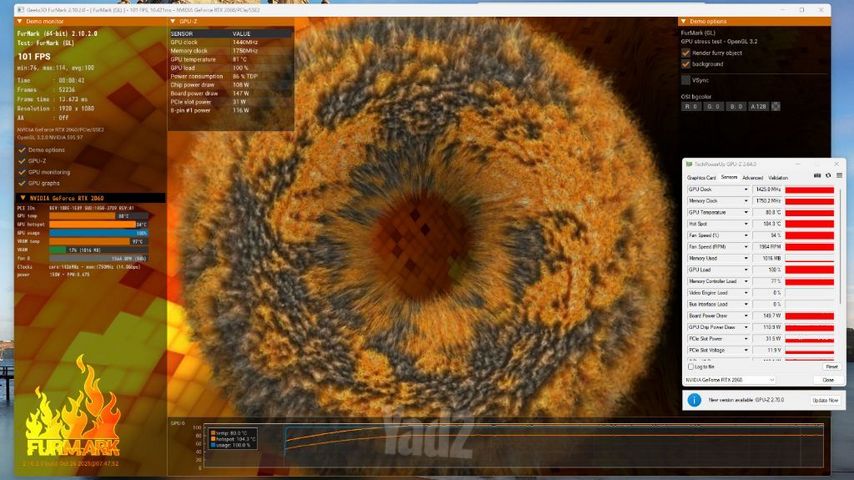Open the GPU Temperature sensor dropdown arrow

click(x=746, y=212)
